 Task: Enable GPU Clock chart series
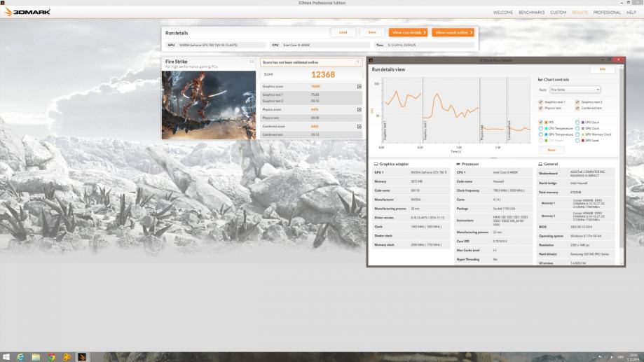pos(577,128)
